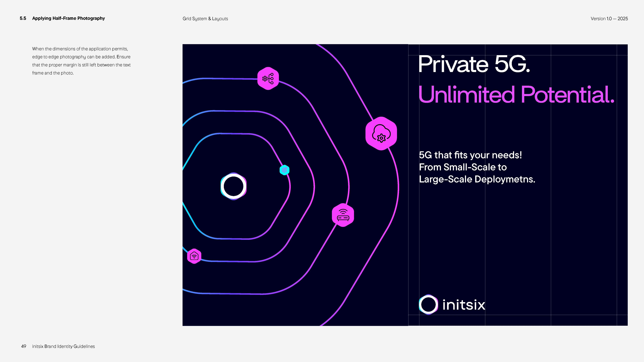Click the 'Large-Scale Deploymetns.' line
Viewport: 644px width, 362px height.
[x=477, y=179]
